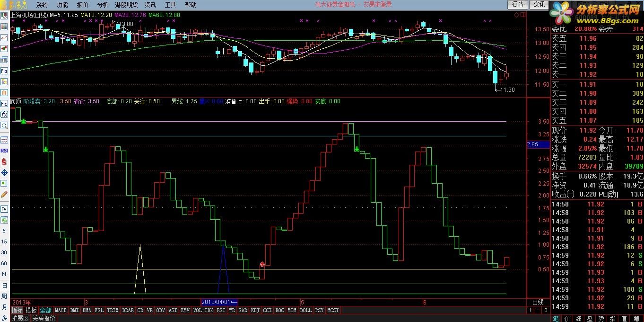The height and width of the screenshot is (322, 644).
Task: Switch indicator to KDJ
Action: (x=255, y=310)
